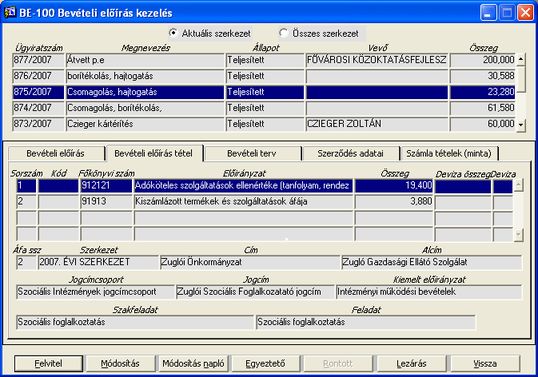The height and width of the screenshot is (377, 538).
Task: Select the 'Adóköteles szolgáltatások ellenértéke' item row
Action: 265,186
